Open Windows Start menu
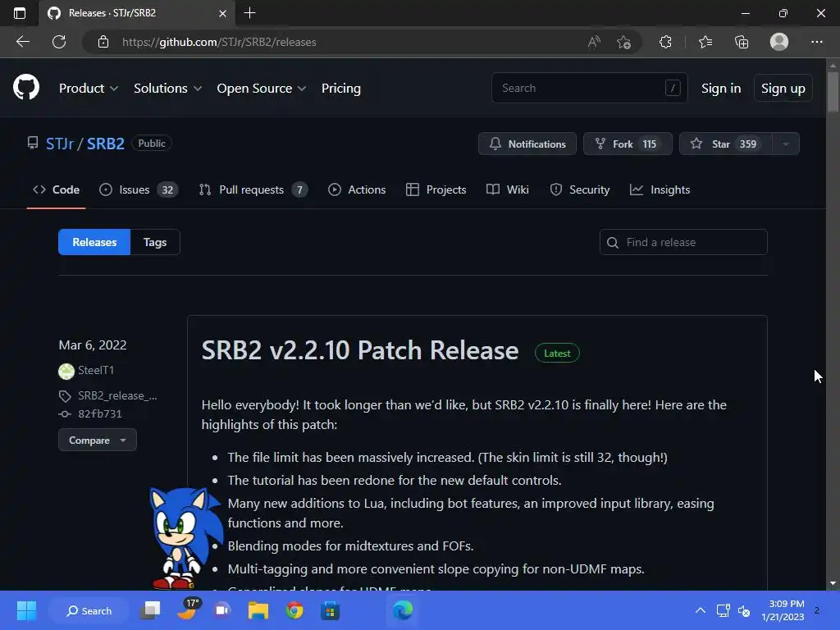840x630 pixels. click(x=26, y=610)
